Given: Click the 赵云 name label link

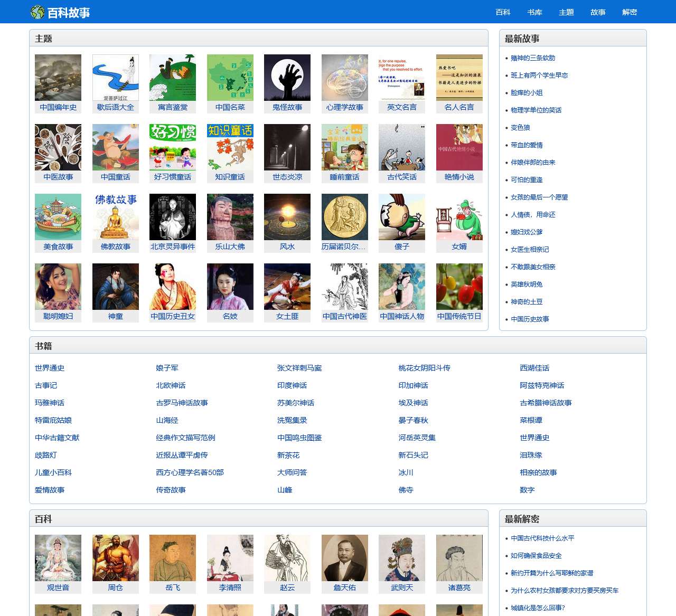Looking at the screenshot, I should (287, 587).
